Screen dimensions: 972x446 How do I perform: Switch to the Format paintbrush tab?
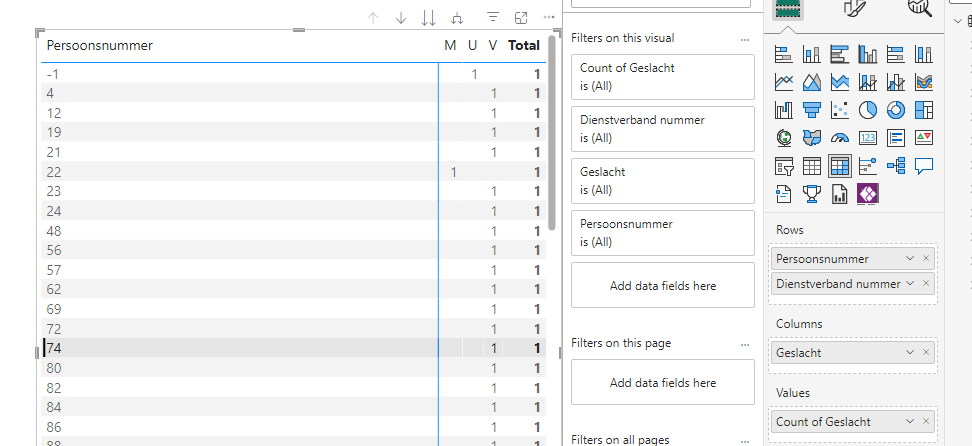855,9
